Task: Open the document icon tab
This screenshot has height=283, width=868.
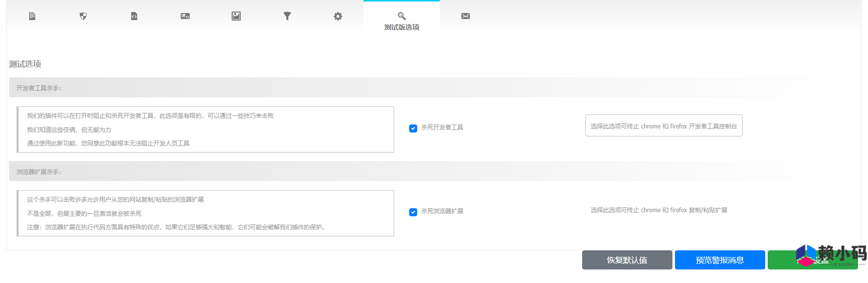Action: click(x=32, y=16)
